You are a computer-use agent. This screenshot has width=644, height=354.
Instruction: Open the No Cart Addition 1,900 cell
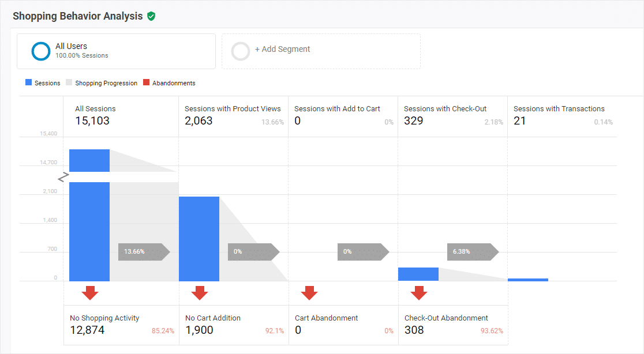234,325
